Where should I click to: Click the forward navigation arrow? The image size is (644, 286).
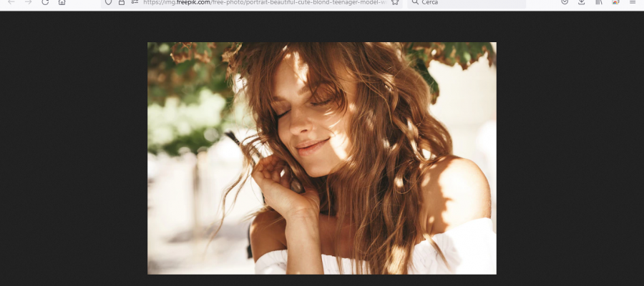coord(28,2)
